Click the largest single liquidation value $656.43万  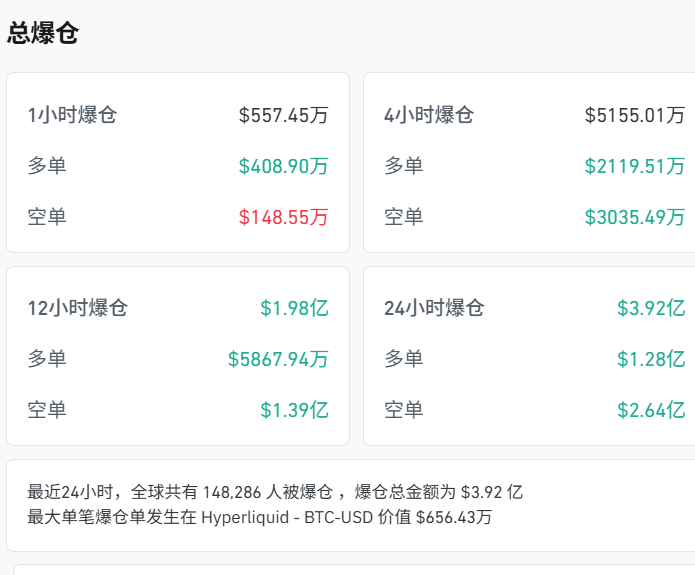click(x=454, y=517)
